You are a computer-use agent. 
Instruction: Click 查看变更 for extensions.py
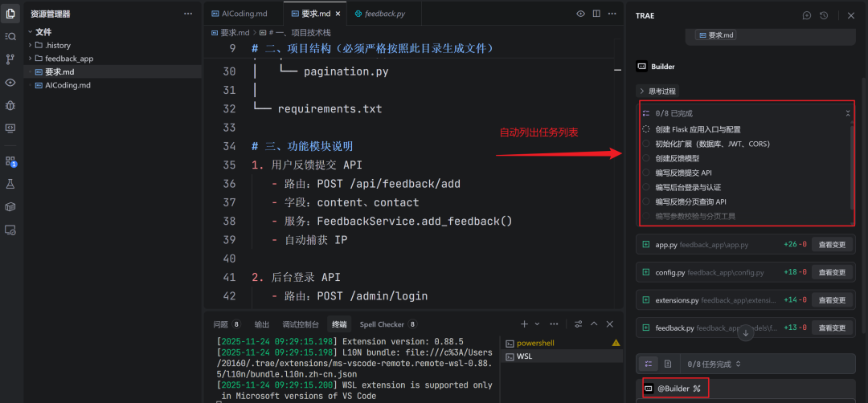[x=832, y=300]
